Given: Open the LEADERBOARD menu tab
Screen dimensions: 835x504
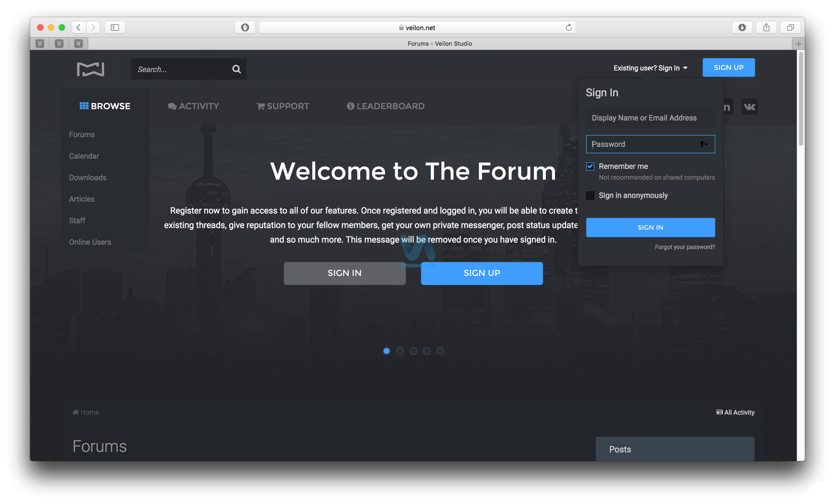Looking at the screenshot, I should pyautogui.click(x=386, y=106).
